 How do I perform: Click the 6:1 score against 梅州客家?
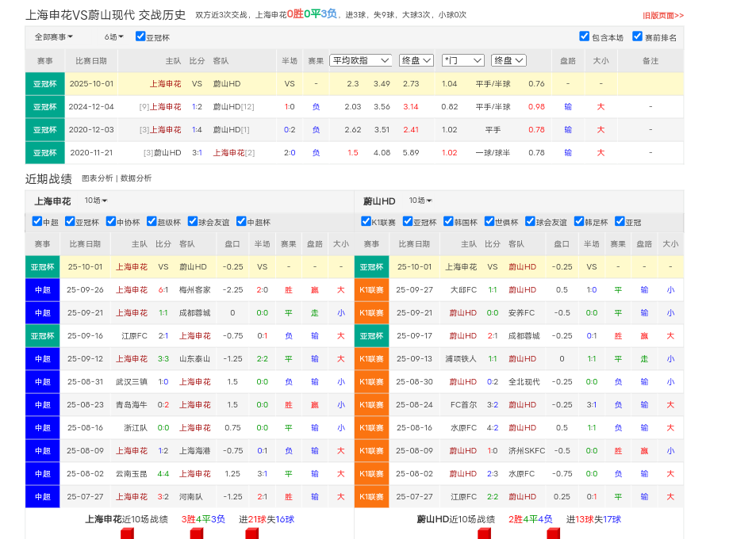click(163, 290)
